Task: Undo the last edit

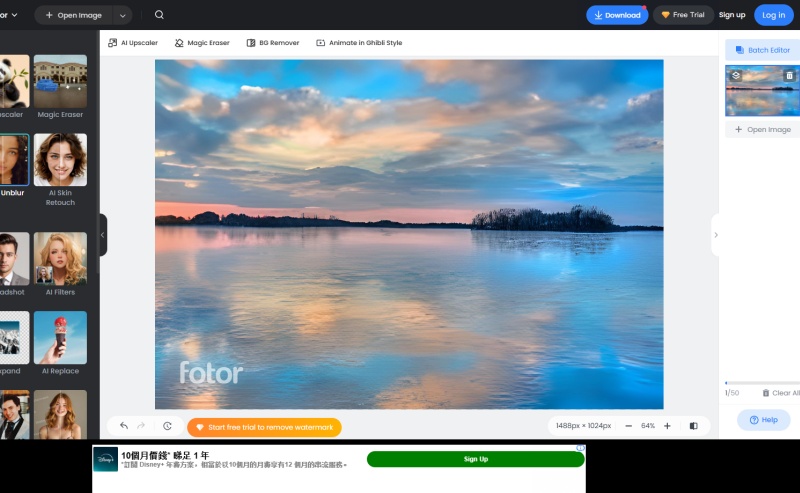Action: 123,426
